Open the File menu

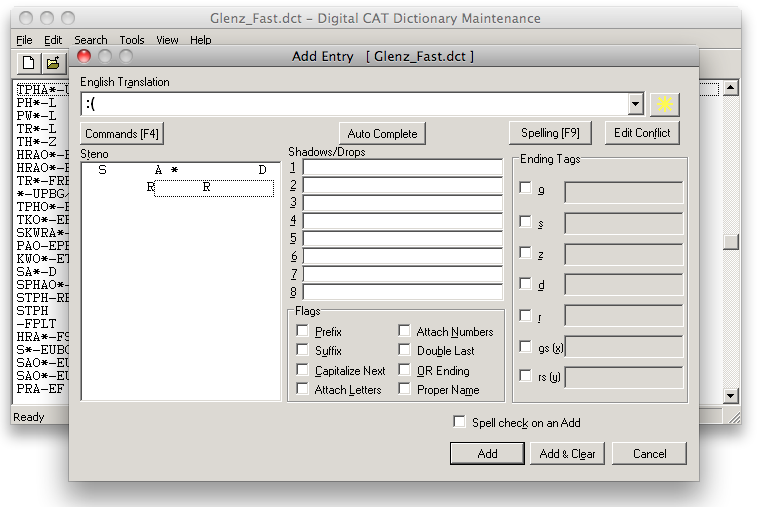click(24, 40)
